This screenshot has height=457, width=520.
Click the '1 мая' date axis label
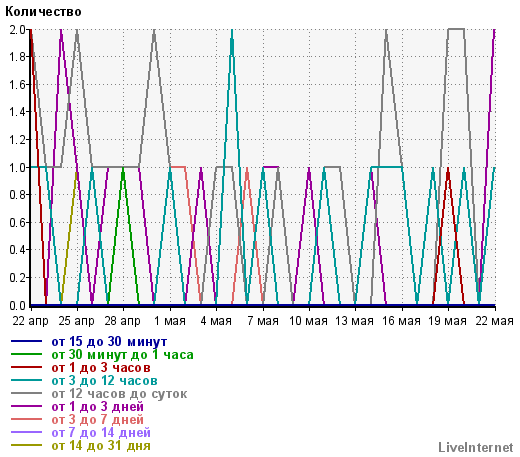(x=170, y=321)
